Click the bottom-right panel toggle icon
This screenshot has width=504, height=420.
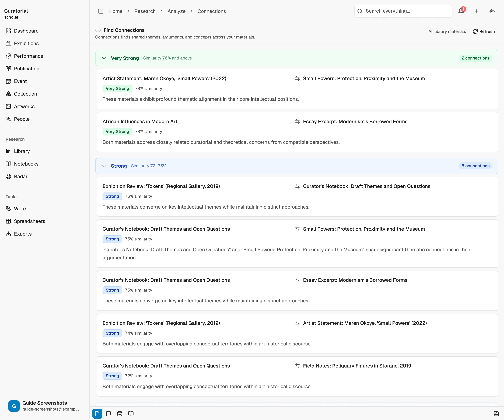(x=496, y=414)
